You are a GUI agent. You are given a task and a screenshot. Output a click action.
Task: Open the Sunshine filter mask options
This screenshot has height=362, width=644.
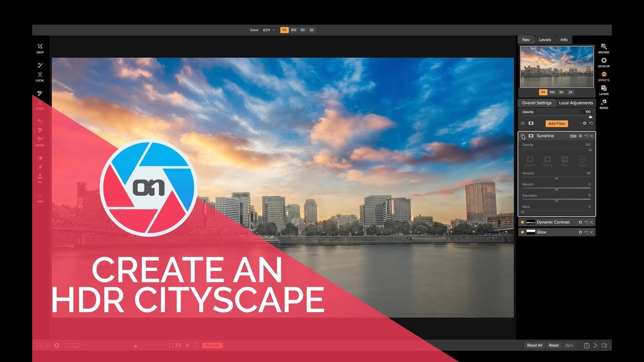tap(531, 136)
